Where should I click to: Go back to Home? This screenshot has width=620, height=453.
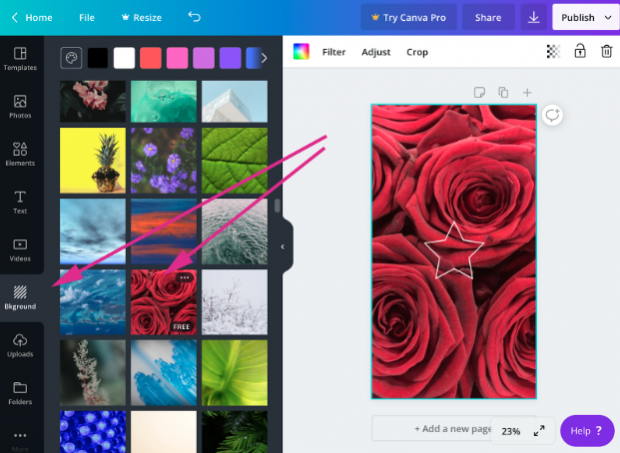32,17
